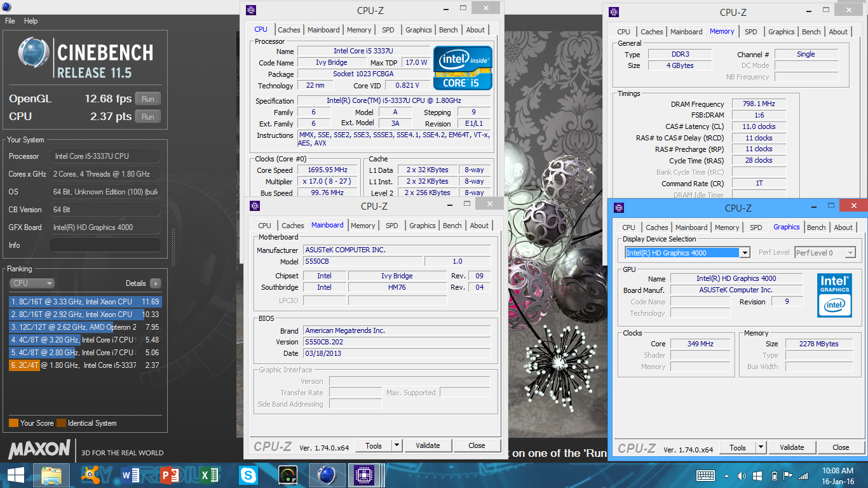The image size is (868, 488).
Task: Open Tools dropdown arrow in Mainboard window
Action: tap(397, 445)
